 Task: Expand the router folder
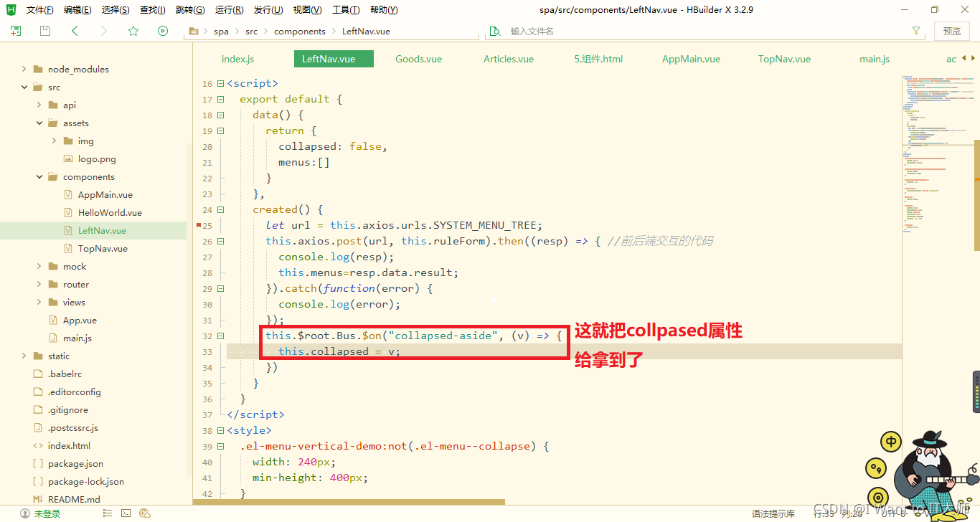(x=39, y=285)
